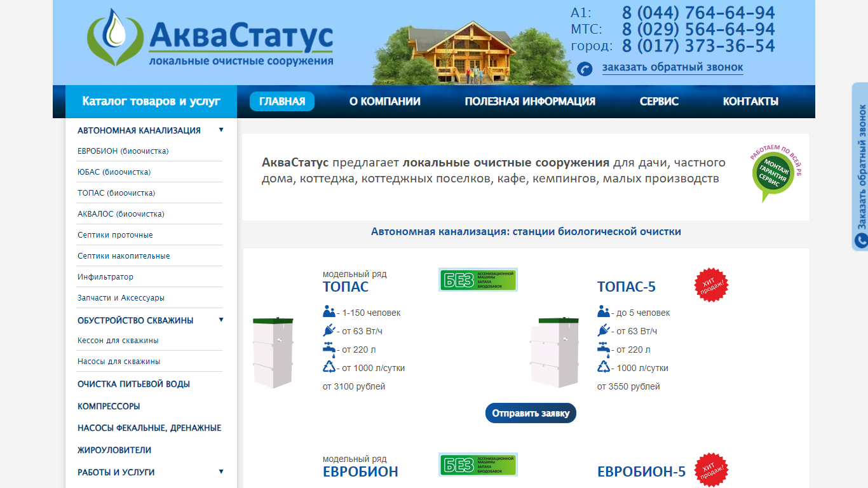
Task: Click the recycle icon under ТОПАС-5
Action: coord(603,367)
